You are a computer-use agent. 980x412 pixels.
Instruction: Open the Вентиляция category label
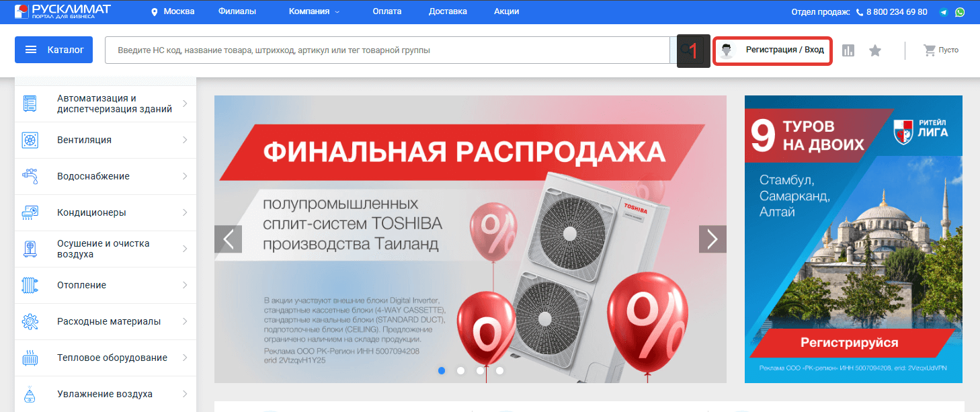(84, 140)
